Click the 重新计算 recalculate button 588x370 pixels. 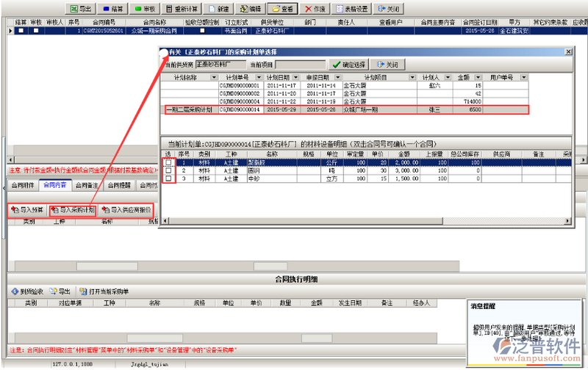click(186, 8)
